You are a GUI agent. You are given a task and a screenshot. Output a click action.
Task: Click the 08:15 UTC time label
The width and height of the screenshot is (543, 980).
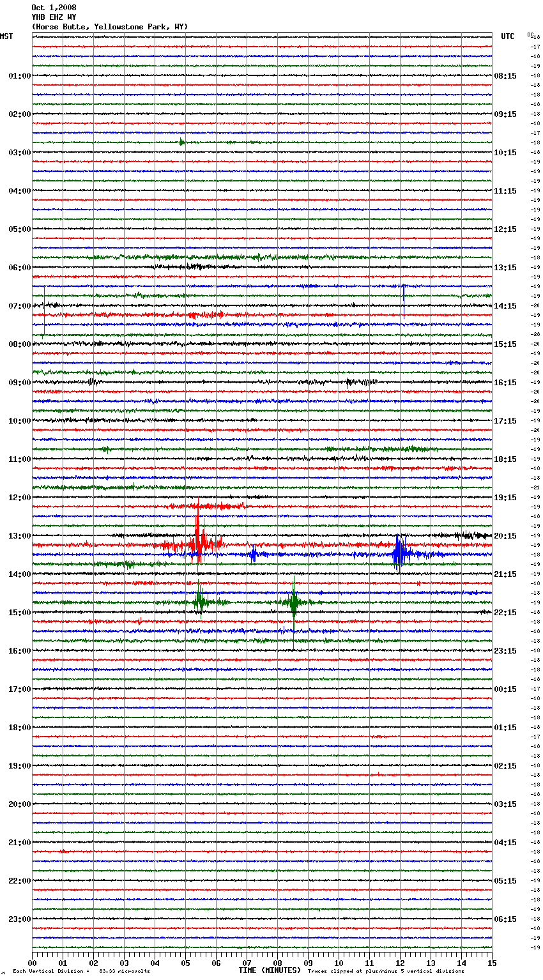pyautogui.click(x=505, y=76)
